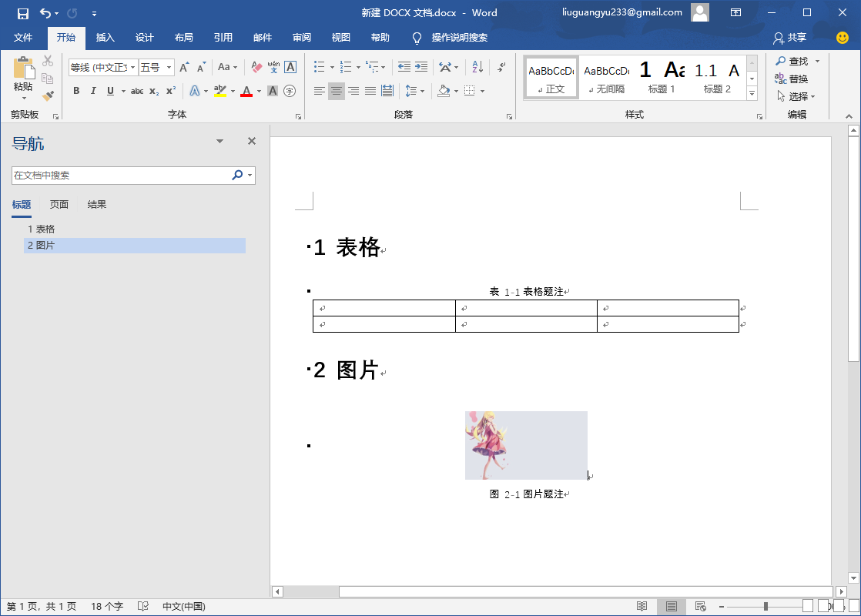
Task: Click the Sort A-Z icon
Action: 477,68
